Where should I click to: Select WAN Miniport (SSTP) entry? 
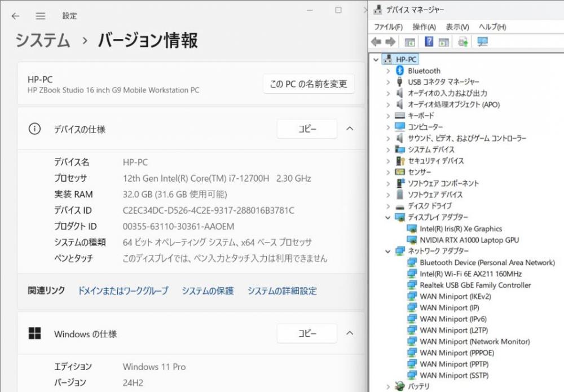454,375
